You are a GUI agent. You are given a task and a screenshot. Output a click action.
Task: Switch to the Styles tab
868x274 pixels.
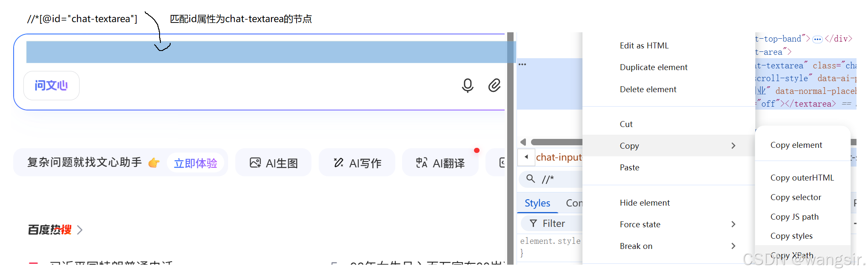537,203
